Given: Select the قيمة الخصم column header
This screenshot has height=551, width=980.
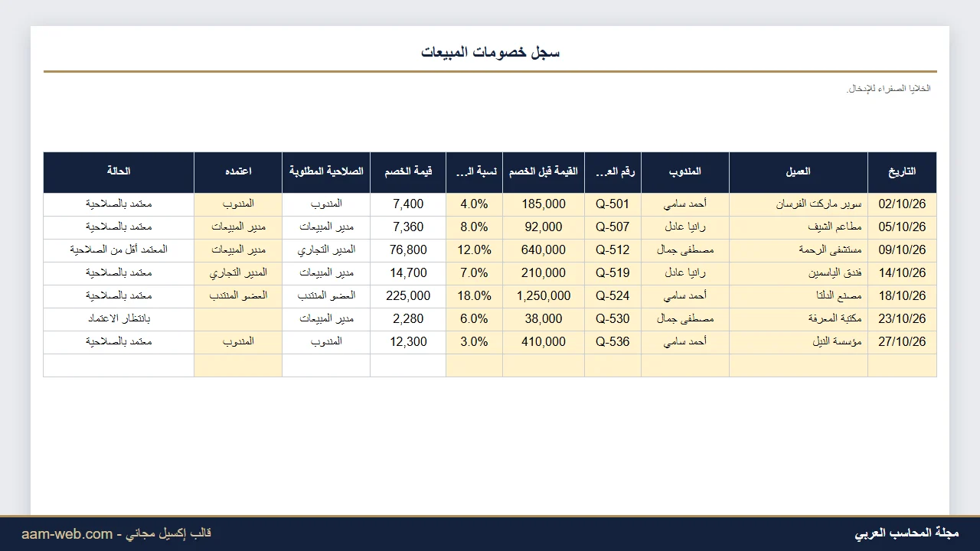Looking at the screenshot, I should pos(408,172).
